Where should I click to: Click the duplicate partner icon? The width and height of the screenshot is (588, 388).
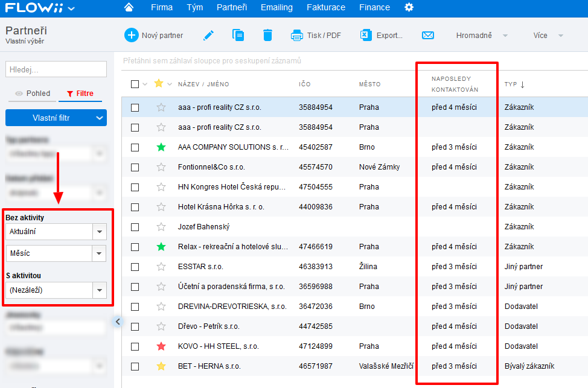point(238,35)
